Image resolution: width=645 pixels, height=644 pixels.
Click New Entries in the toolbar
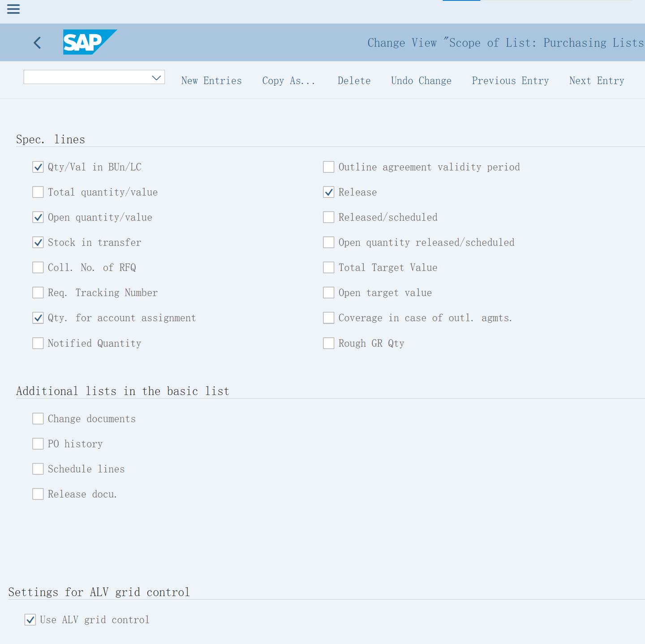(x=211, y=81)
